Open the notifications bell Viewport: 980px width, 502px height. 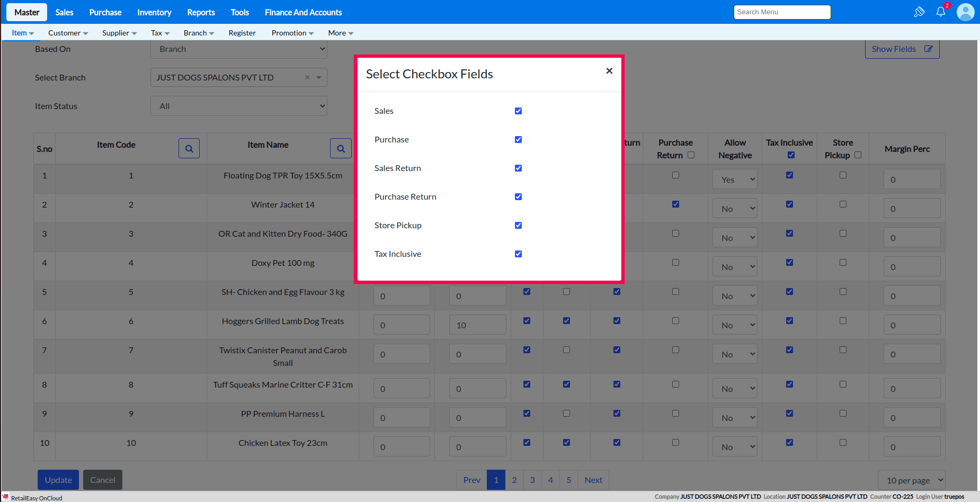click(941, 12)
